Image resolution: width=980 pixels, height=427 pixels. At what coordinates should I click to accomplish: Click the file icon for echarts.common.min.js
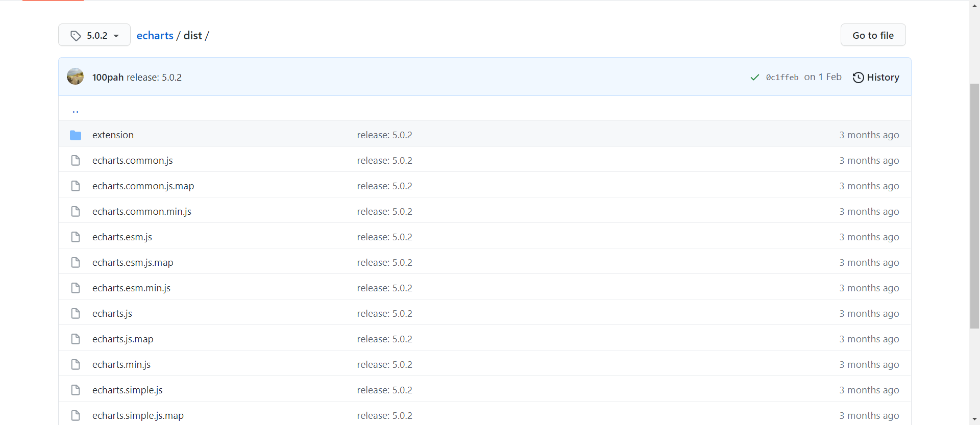tap(76, 212)
